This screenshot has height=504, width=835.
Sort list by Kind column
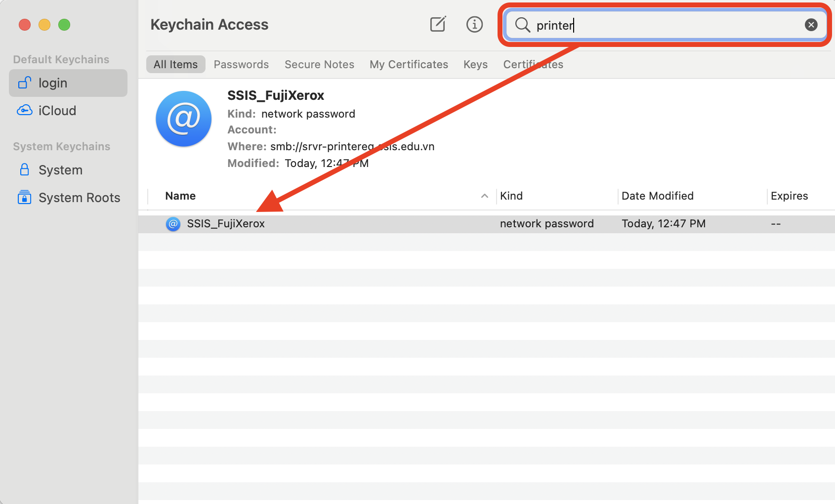point(511,196)
